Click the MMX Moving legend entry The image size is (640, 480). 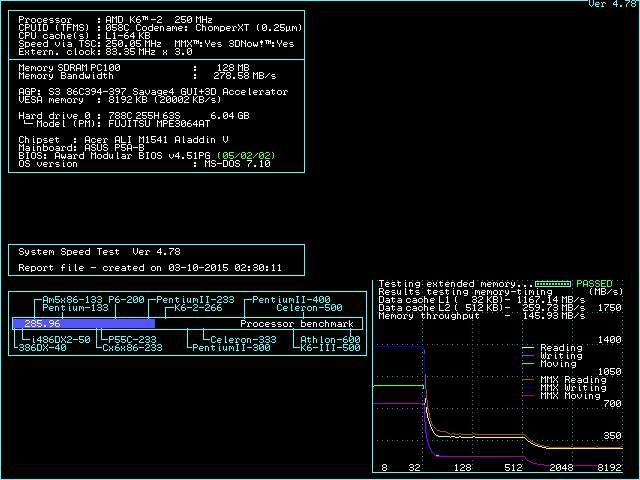coord(570,396)
